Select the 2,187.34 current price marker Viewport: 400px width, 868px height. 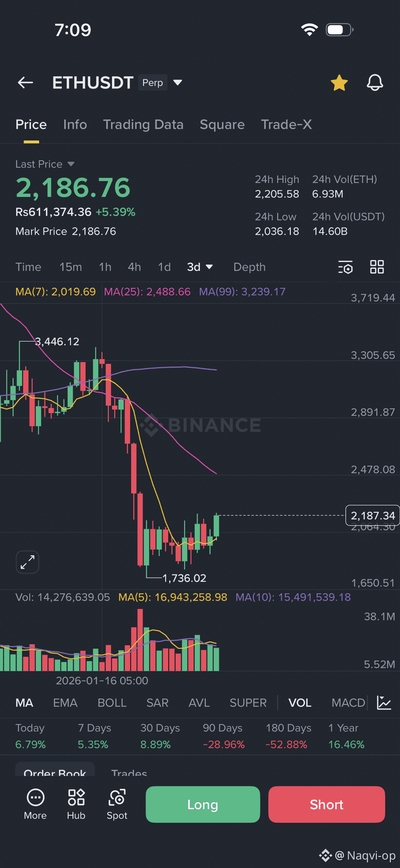(x=372, y=516)
